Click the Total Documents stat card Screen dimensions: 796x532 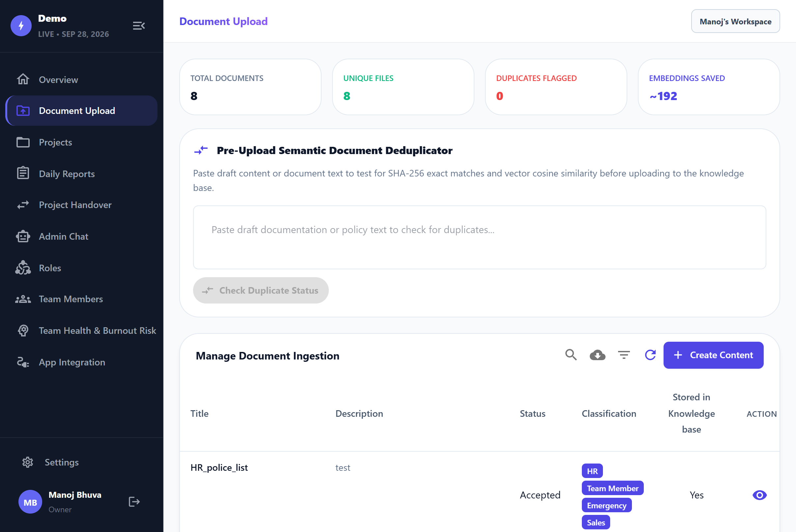click(250, 87)
